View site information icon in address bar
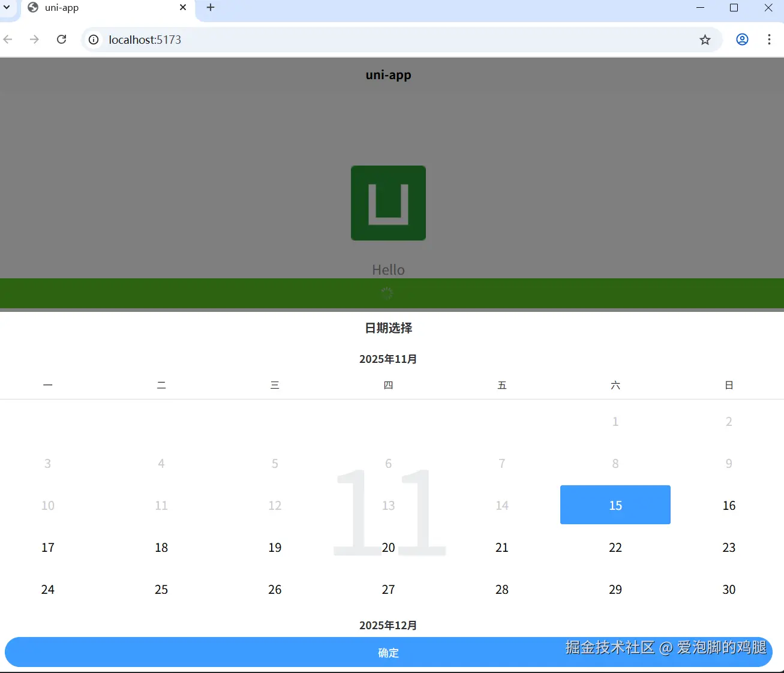Image resolution: width=784 pixels, height=673 pixels. [94, 40]
